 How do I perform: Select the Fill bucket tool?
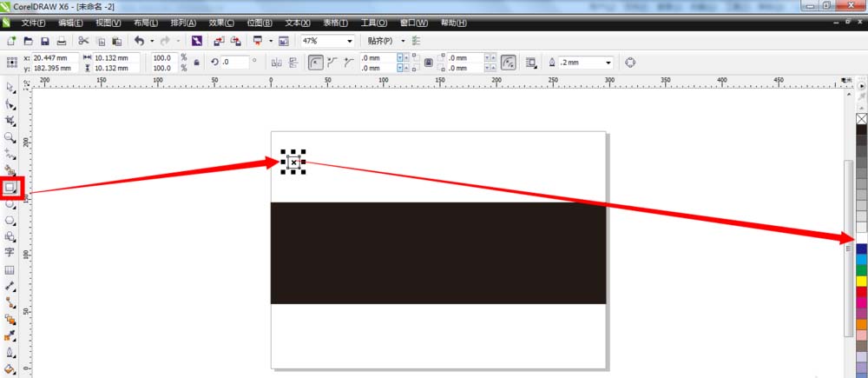(10, 368)
